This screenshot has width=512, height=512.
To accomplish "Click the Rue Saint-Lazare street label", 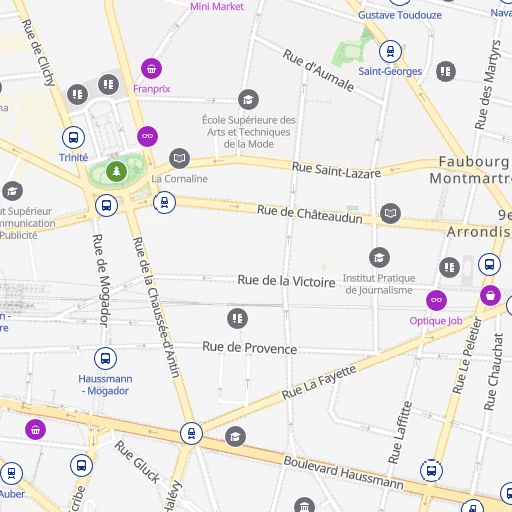I will pos(336,170).
